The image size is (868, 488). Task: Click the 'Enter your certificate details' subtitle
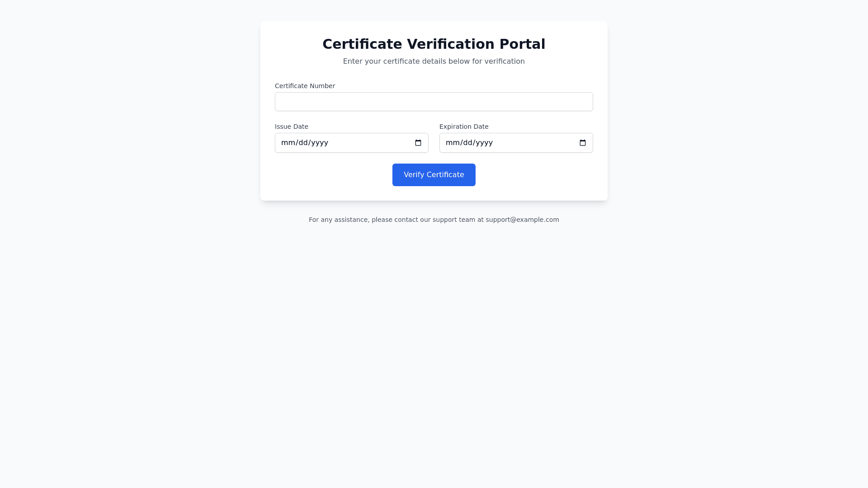click(434, 61)
